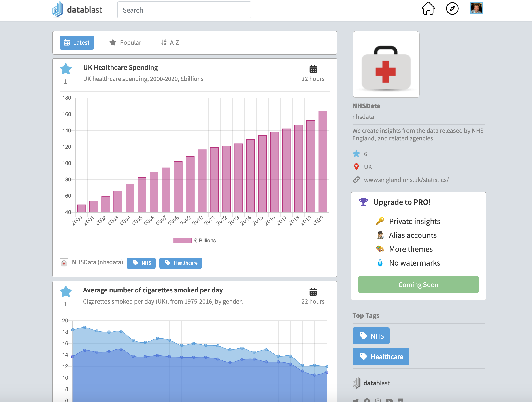
Task: Click the datablast logo in header
Action: point(77,10)
